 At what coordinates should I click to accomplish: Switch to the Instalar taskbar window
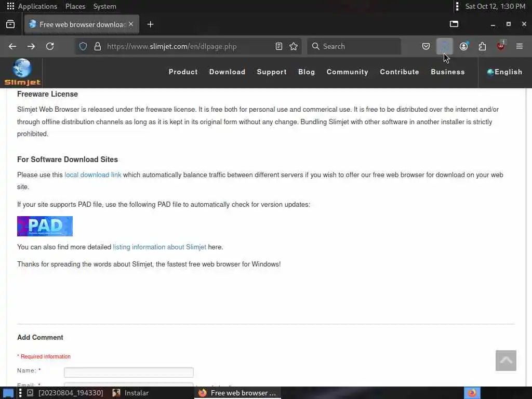click(x=130, y=393)
